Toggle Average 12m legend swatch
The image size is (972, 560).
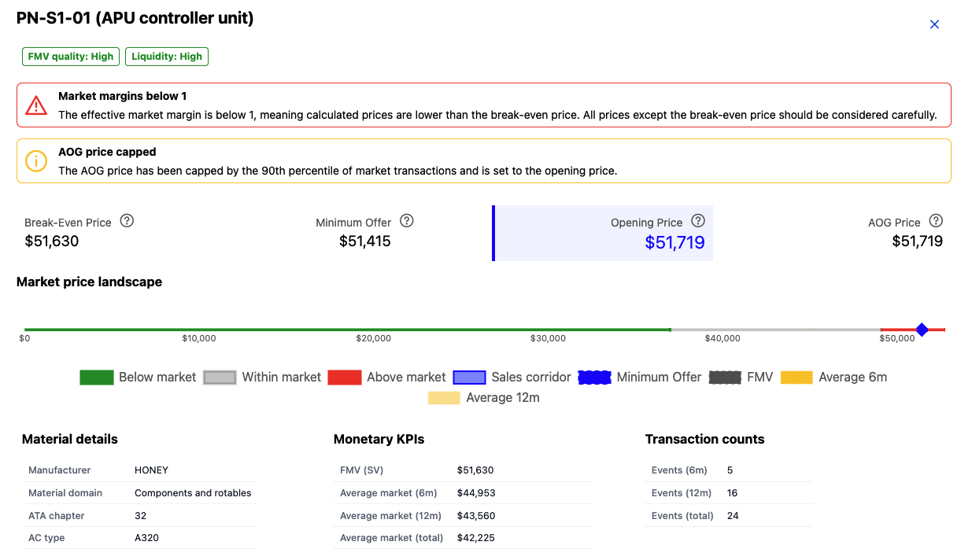pos(444,398)
